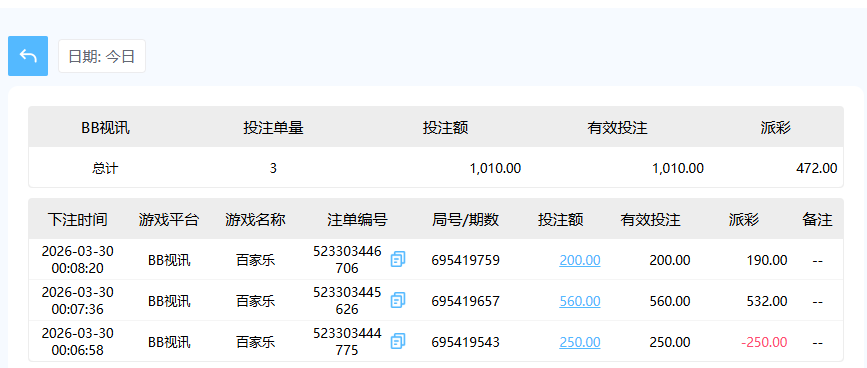Open the 560.00 bet amount link

click(x=580, y=301)
